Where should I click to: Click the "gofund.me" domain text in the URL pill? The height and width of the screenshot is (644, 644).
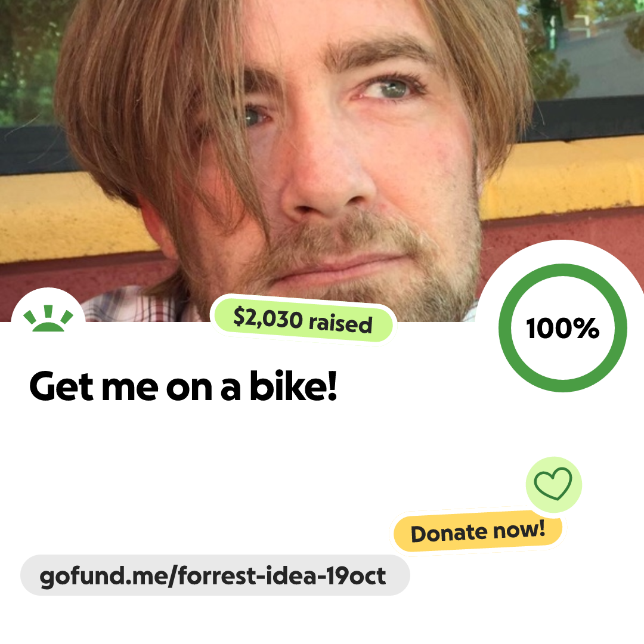click(x=105, y=576)
